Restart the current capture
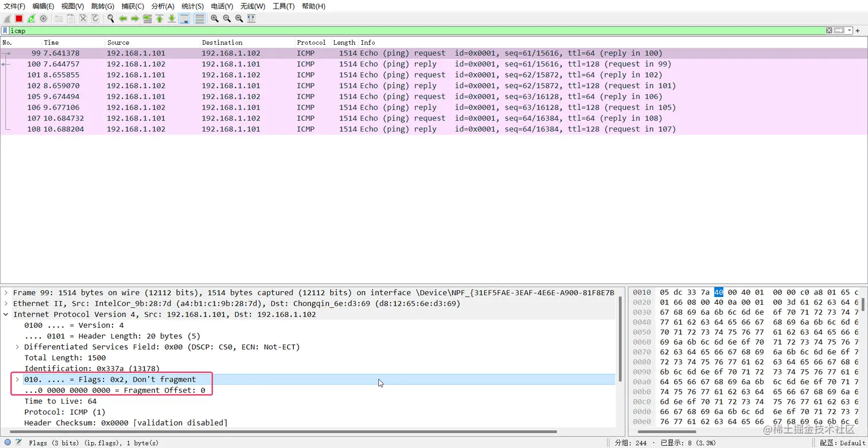Screen dimensions: 868x448 coord(31,18)
